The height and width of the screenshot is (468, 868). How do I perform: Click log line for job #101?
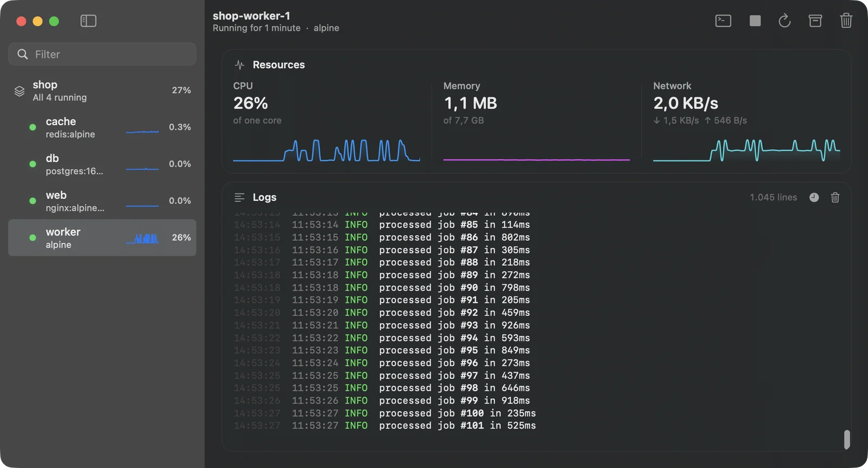[x=385, y=426]
